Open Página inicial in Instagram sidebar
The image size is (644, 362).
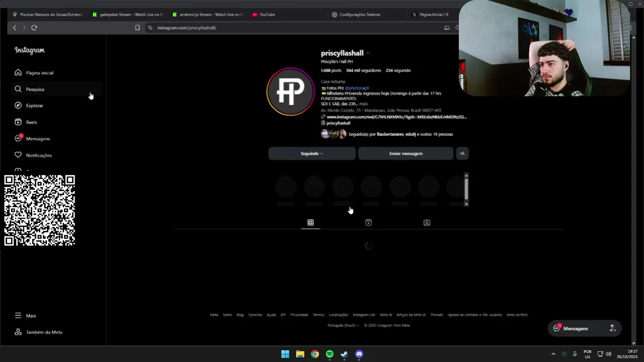34,72
